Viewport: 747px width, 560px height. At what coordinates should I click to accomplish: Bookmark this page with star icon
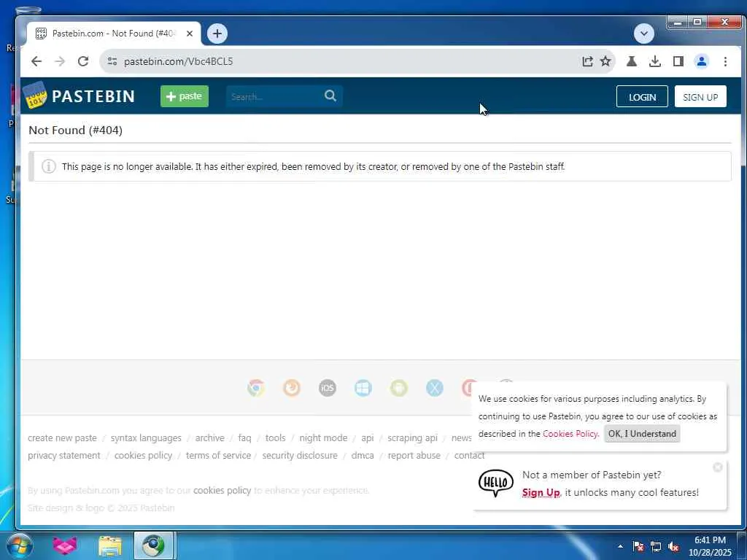pos(605,61)
